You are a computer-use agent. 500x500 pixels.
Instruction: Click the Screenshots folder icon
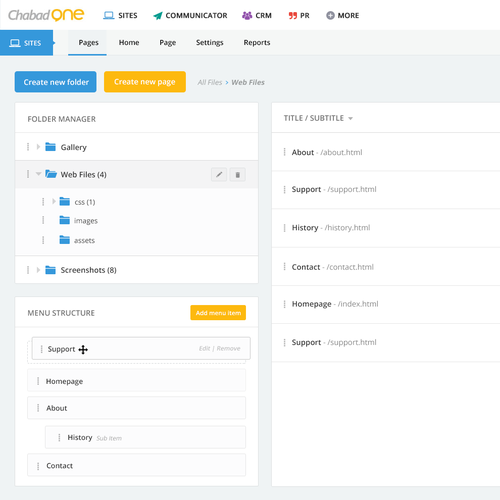click(x=50, y=270)
